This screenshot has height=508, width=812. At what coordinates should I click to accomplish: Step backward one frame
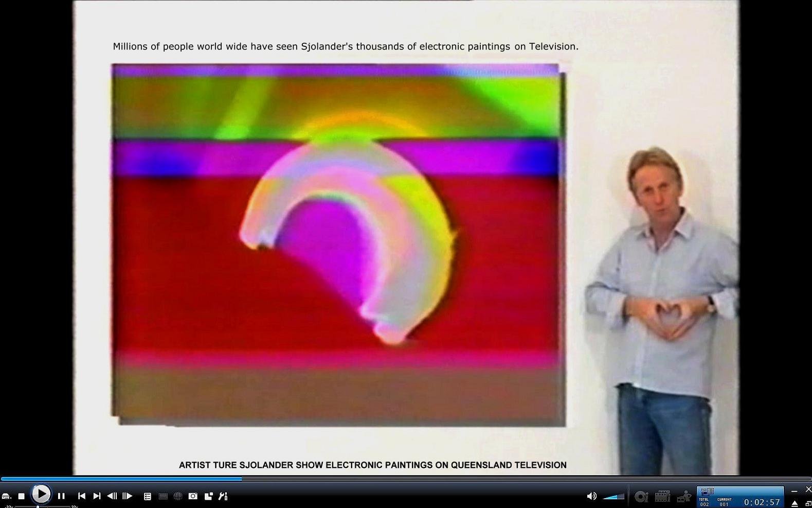112,496
